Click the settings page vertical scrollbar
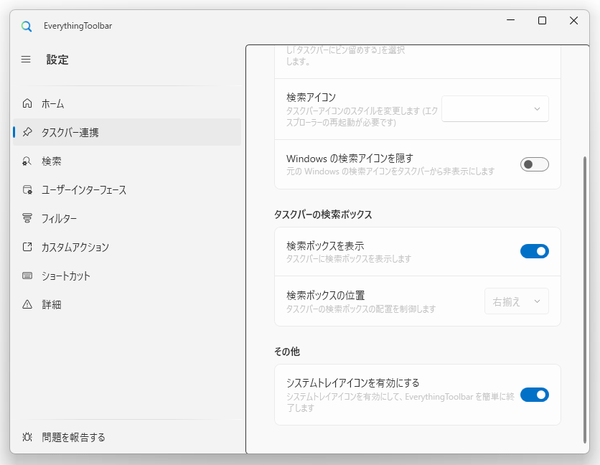600x465 pixels. (584, 299)
